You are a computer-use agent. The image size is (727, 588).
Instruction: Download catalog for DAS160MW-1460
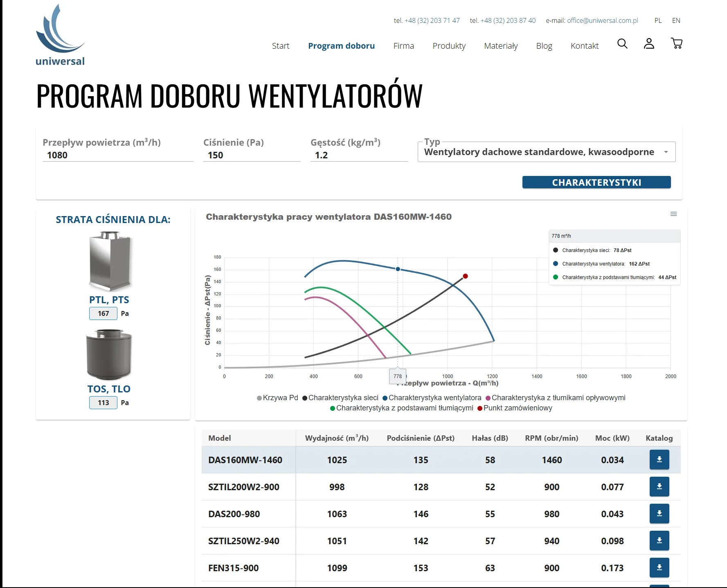pyautogui.click(x=659, y=460)
